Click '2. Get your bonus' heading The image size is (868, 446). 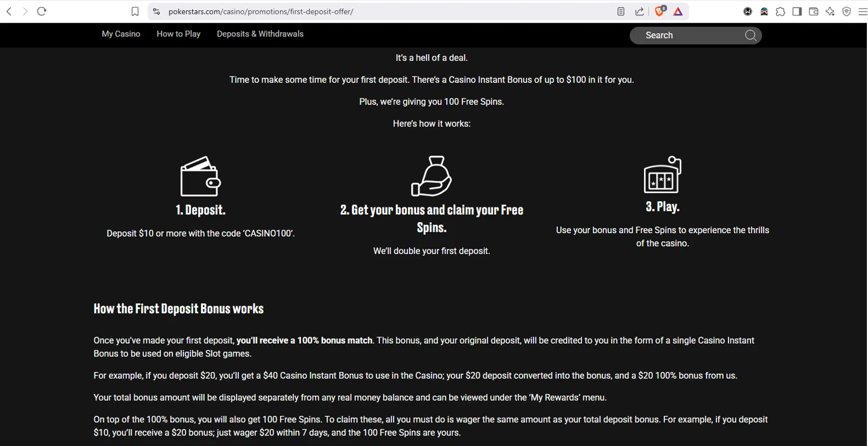click(x=432, y=219)
